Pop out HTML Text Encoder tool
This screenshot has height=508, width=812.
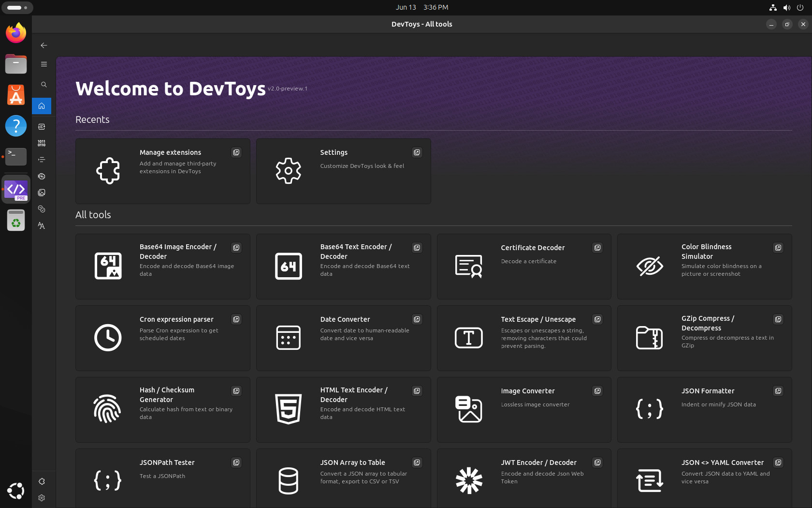[417, 391]
